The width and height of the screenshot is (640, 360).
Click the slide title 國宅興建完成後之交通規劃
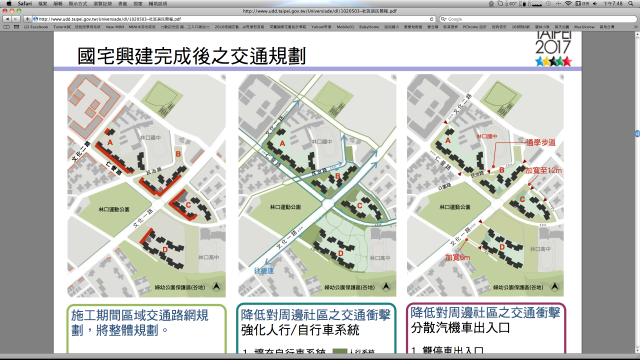pyautogui.click(x=191, y=56)
